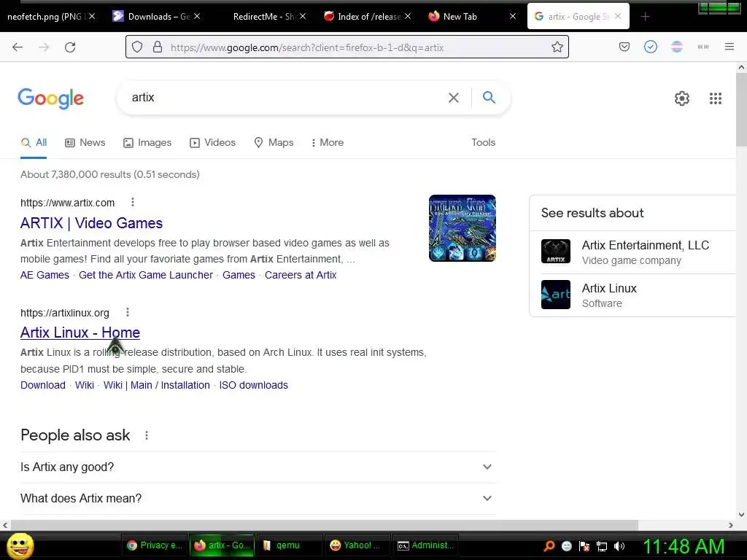Save page to Pocket
The width and height of the screenshot is (747, 560).
[624, 47]
